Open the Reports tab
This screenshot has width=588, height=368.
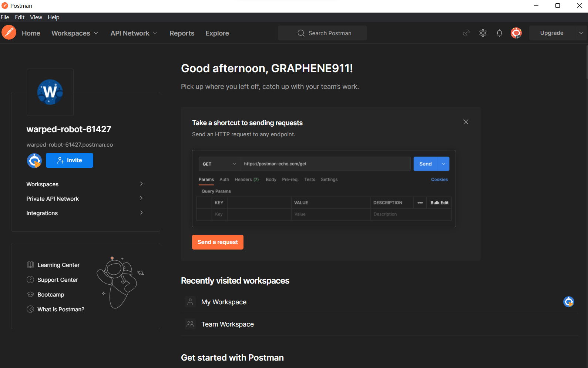tap(182, 33)
